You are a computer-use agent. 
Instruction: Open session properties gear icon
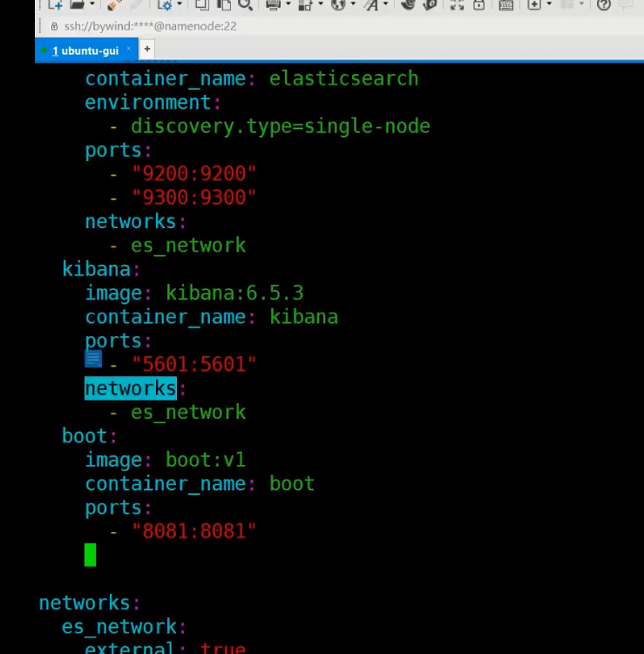(166, 4)
